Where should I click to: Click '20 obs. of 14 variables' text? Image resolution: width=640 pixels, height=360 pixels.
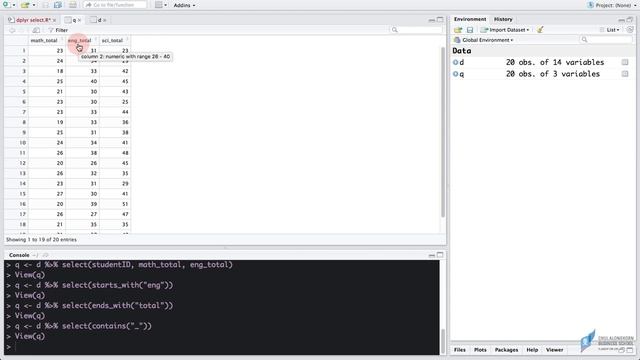tap(555, 62)
